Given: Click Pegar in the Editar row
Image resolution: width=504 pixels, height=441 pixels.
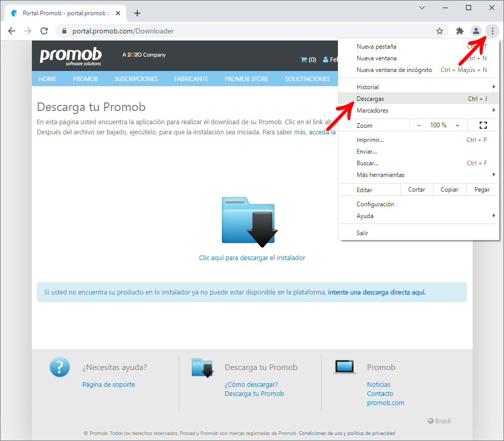Looking at the screenshot, I should pyautogui.click(x=482, y=190).
